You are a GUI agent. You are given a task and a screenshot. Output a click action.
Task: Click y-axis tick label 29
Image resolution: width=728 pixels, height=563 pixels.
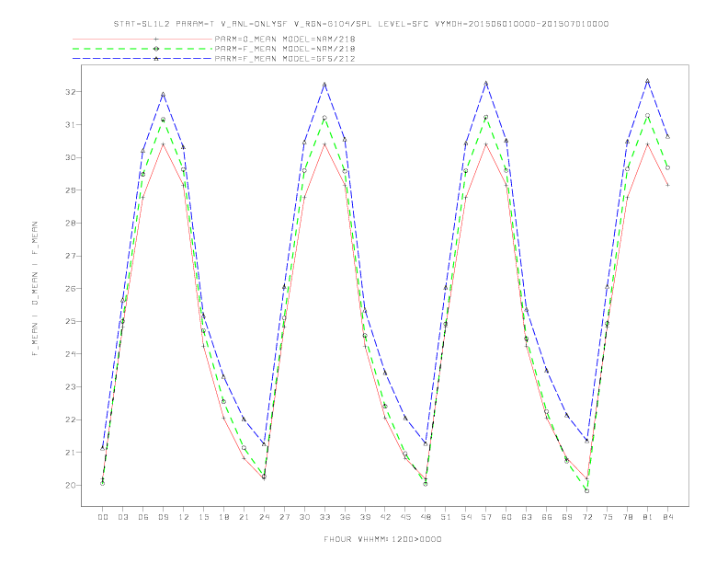pos(70,190)
